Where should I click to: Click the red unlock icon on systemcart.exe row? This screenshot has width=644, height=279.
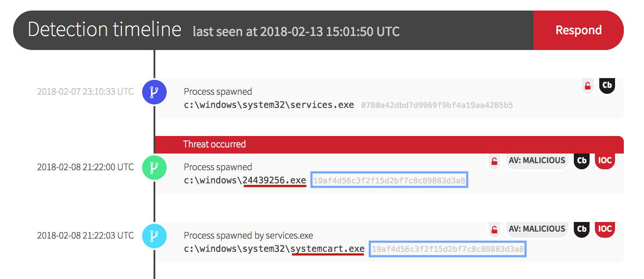point(494,229)
